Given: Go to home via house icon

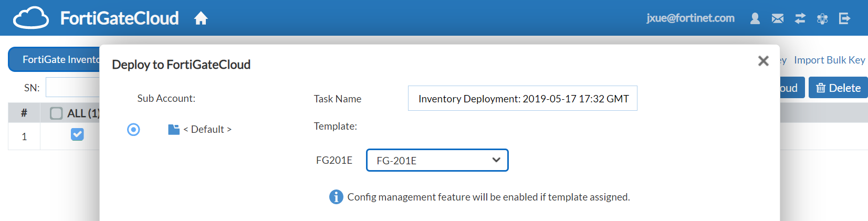Looking at the screenshot, I should click(x=201, y=19).
